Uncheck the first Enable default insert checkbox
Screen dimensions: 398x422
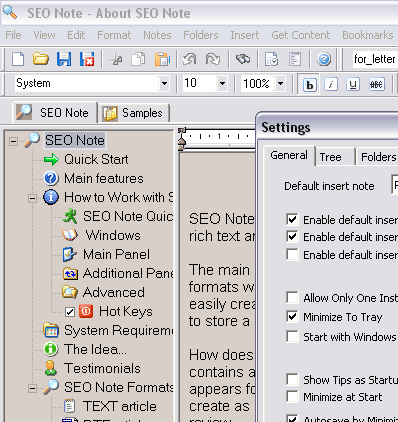[x=292, y=220]
